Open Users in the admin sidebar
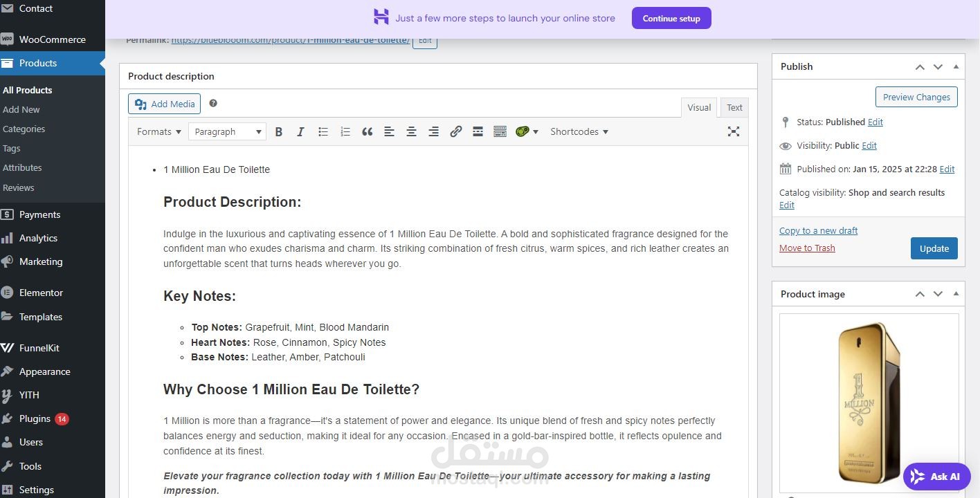Viewport: 980px width, 498px height. 53,442
